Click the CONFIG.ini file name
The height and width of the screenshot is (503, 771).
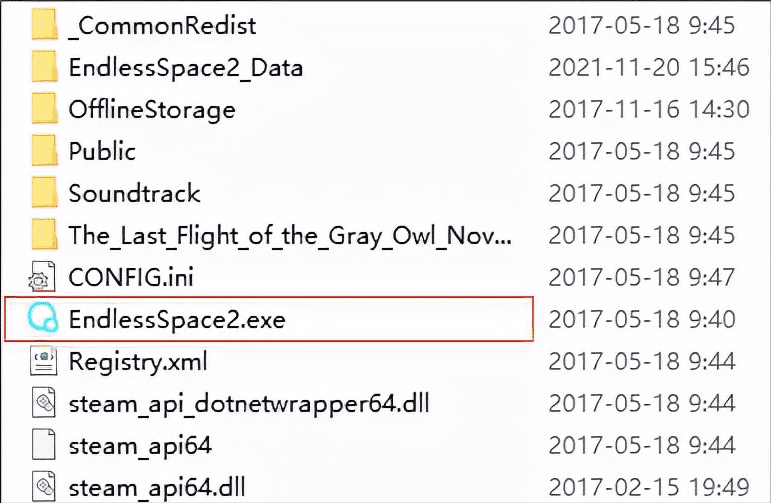point(131,277)
